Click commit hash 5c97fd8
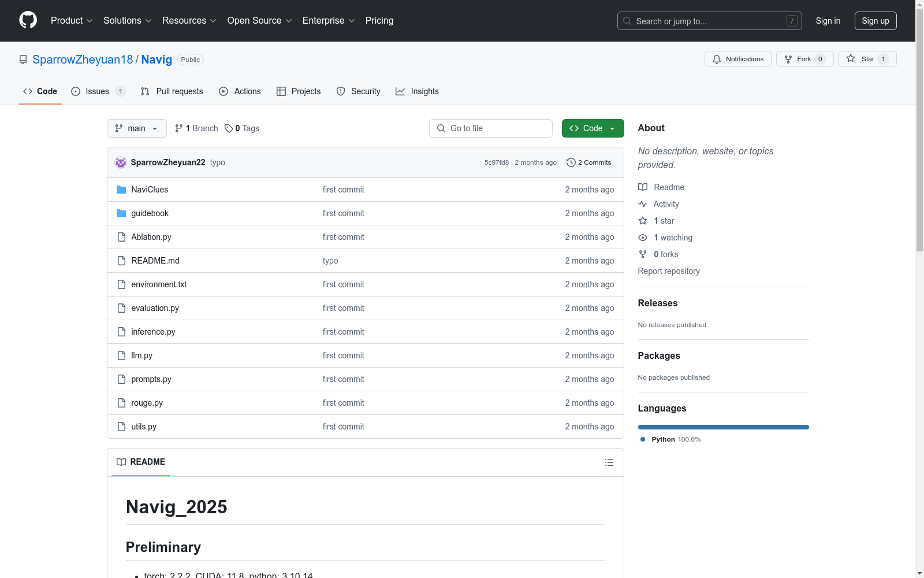This screenshot has height=578, width=924. pyautogui.click(x=497, y=162)
